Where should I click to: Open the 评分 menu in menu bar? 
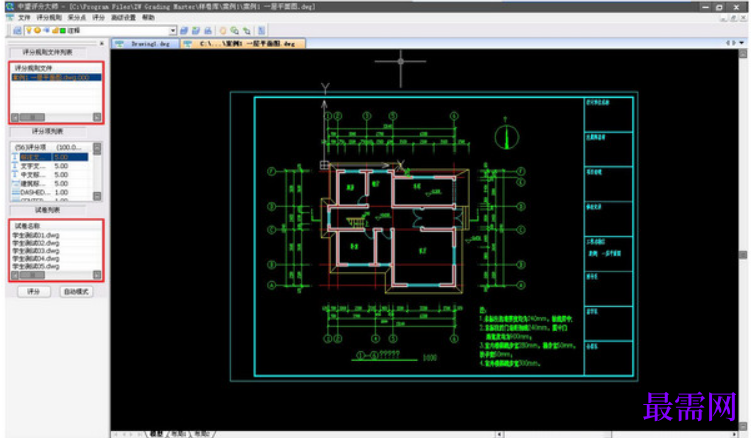click(98, 18)
